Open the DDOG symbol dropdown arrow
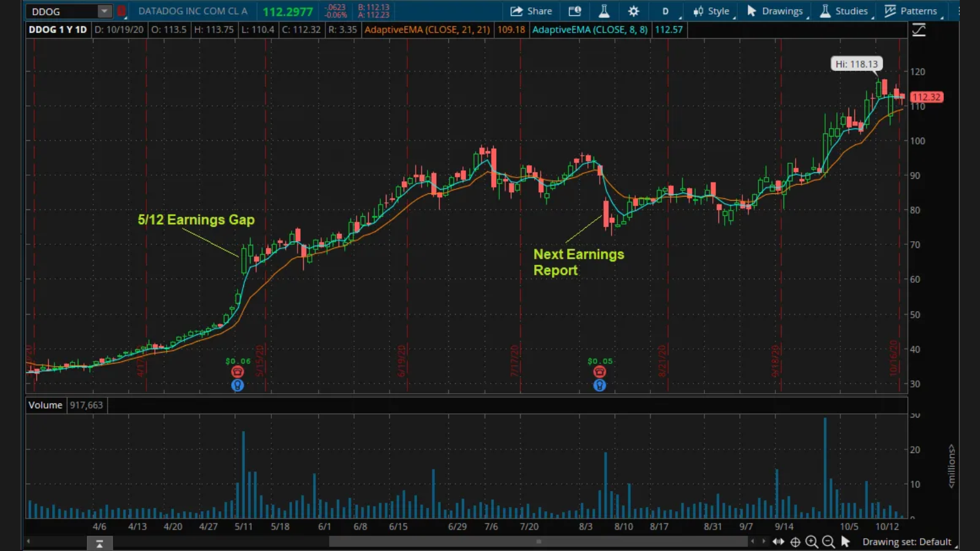 pos(104,11)
